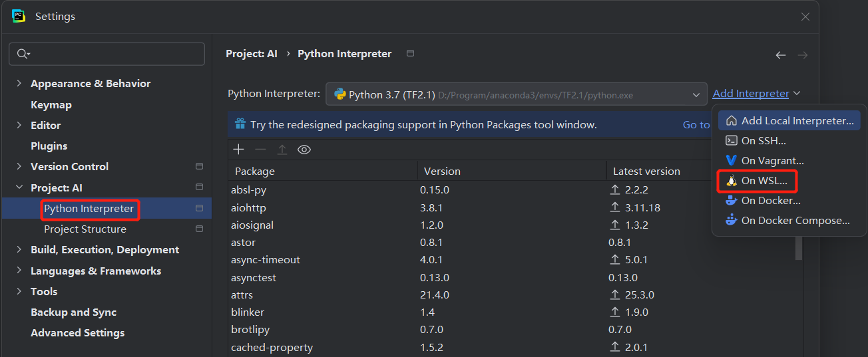Click the upgrade package arrow icon
Screen dimensions: 868x357
(282, 150)
